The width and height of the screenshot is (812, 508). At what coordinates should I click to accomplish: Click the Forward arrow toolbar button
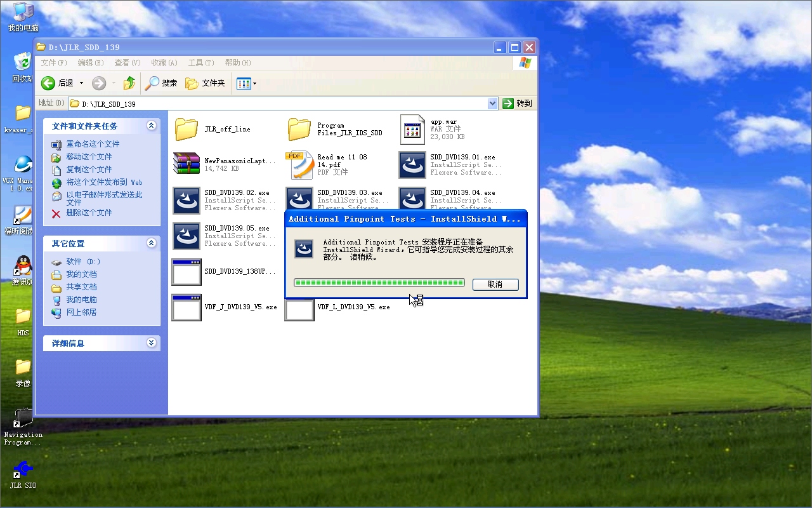pyautogui.click(x=99, y=83)
